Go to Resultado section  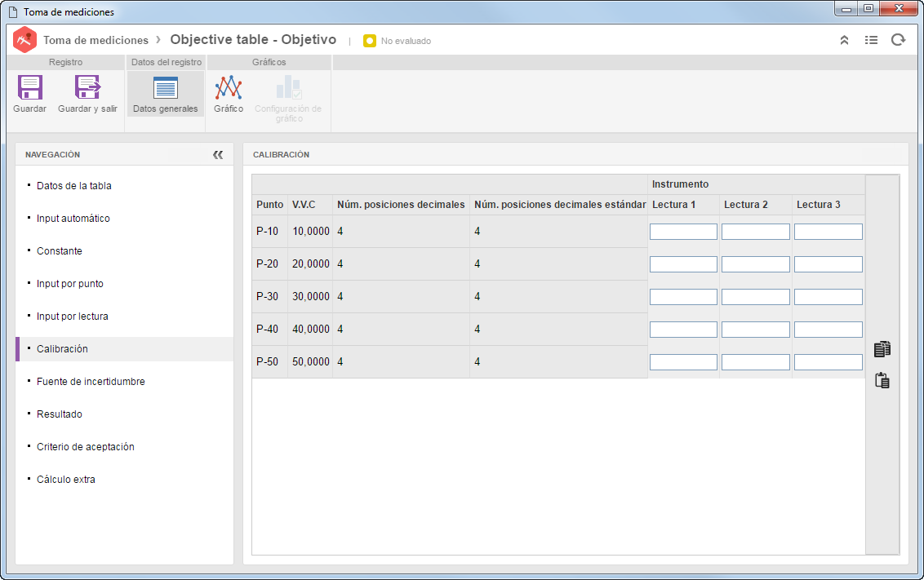click(60, 414)
